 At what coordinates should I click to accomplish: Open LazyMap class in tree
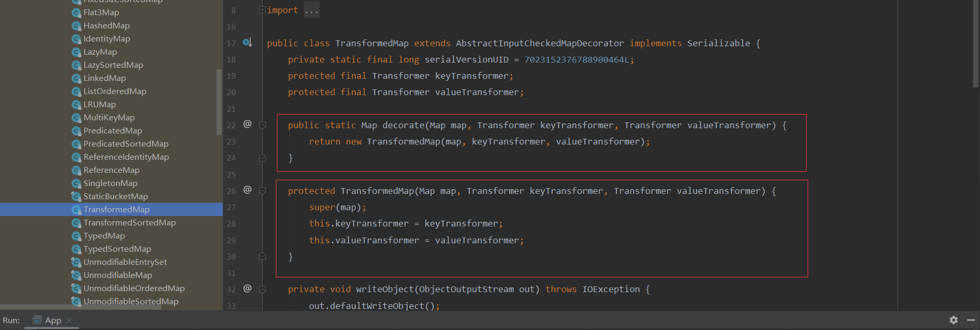[100, 51]
